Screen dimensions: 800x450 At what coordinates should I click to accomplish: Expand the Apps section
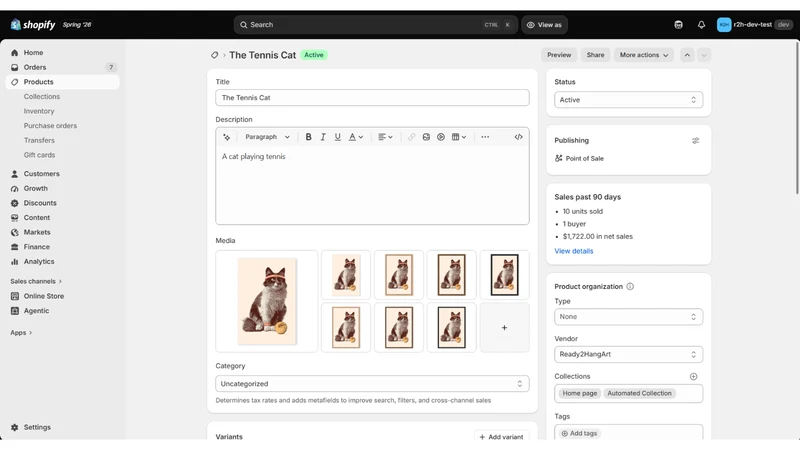21,333
